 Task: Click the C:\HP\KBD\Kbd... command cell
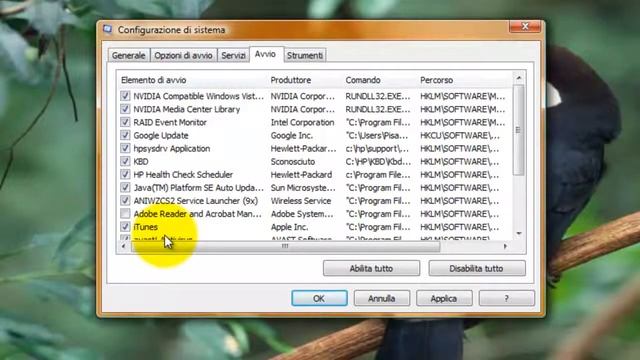click(x=378, y=161)
